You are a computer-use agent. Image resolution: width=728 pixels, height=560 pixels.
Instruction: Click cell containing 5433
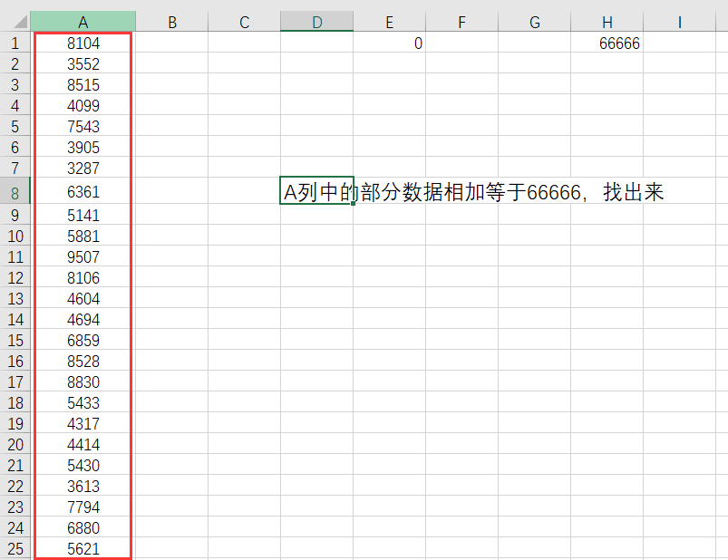[83, 402]
